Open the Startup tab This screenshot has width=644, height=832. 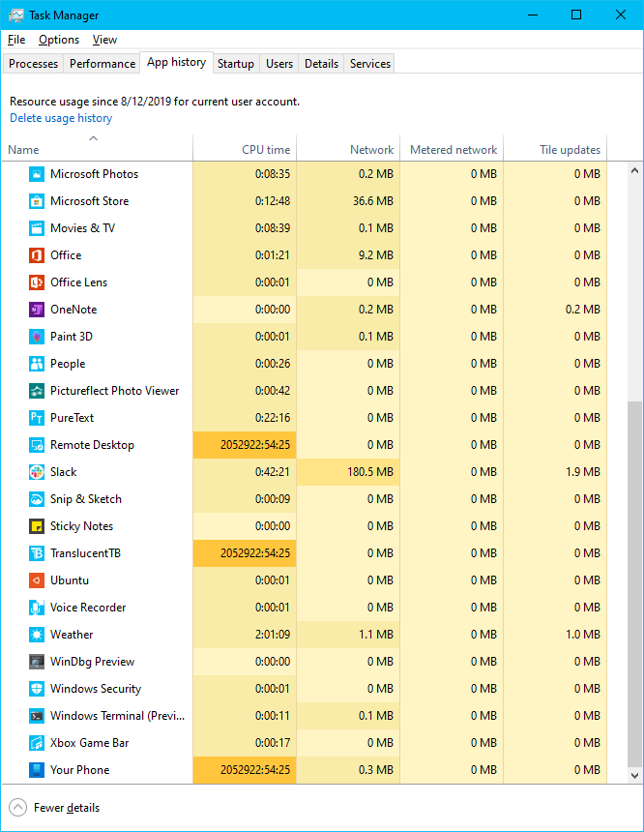point(236,64)
